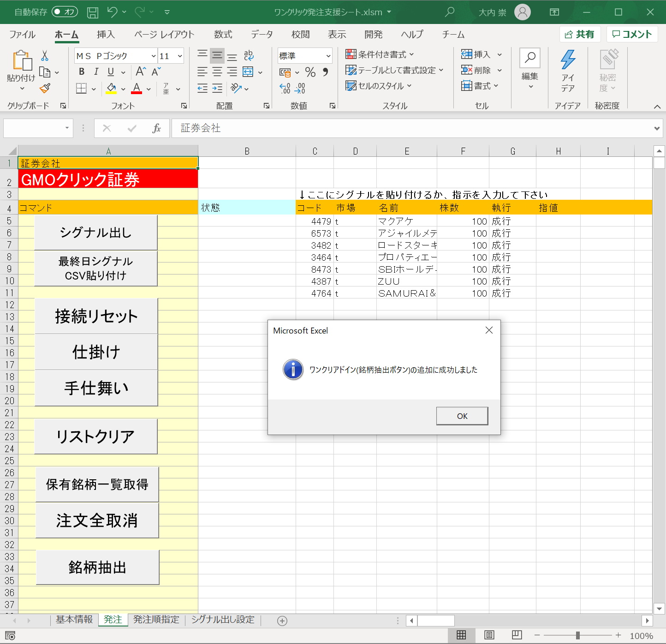The height and width of the screenshot is (644, 666).
Task: Click the vertical scrollbar down arrow
Action: (x=659, y=609)
